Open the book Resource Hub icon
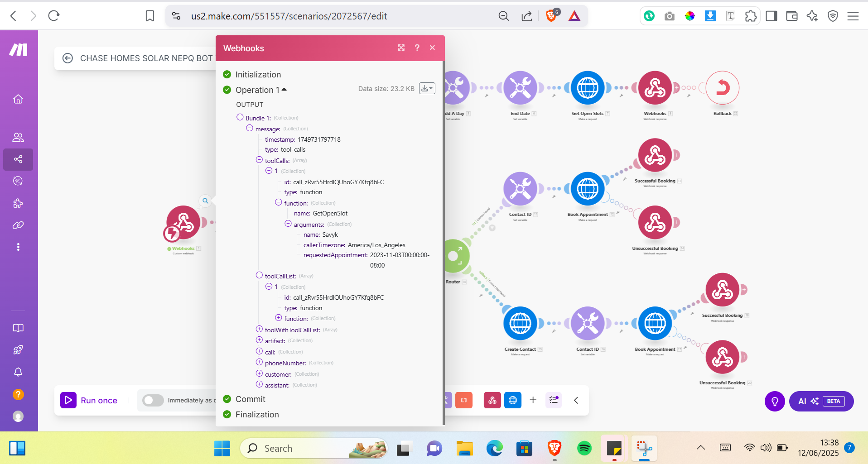This screenshot has height=464, width=868. point(18,328)
